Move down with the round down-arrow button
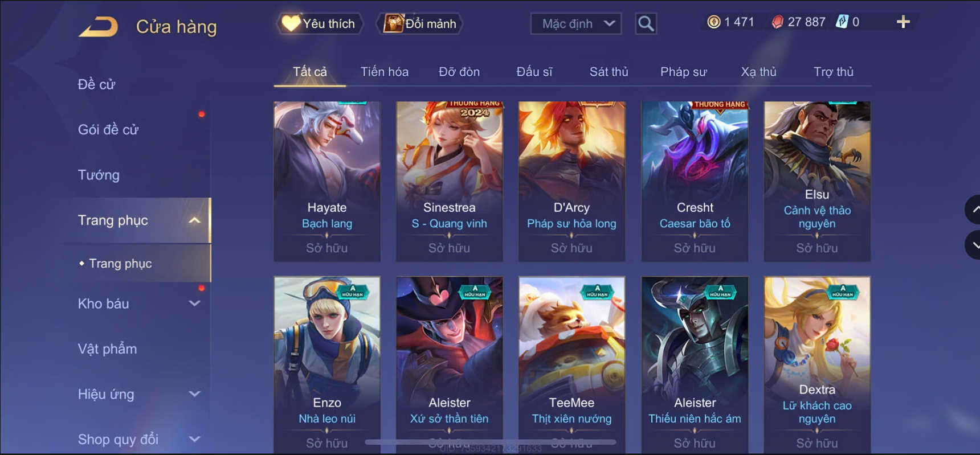This screenshot has width=980, height=455. [x=973, y=245]
